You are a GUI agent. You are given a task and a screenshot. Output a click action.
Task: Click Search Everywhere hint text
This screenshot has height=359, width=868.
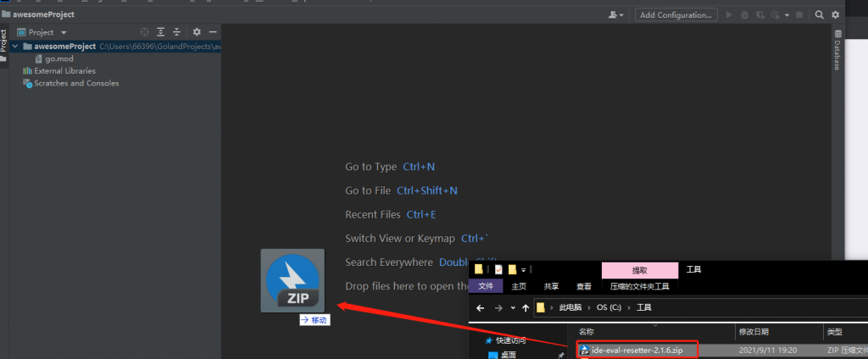point(389,262)
